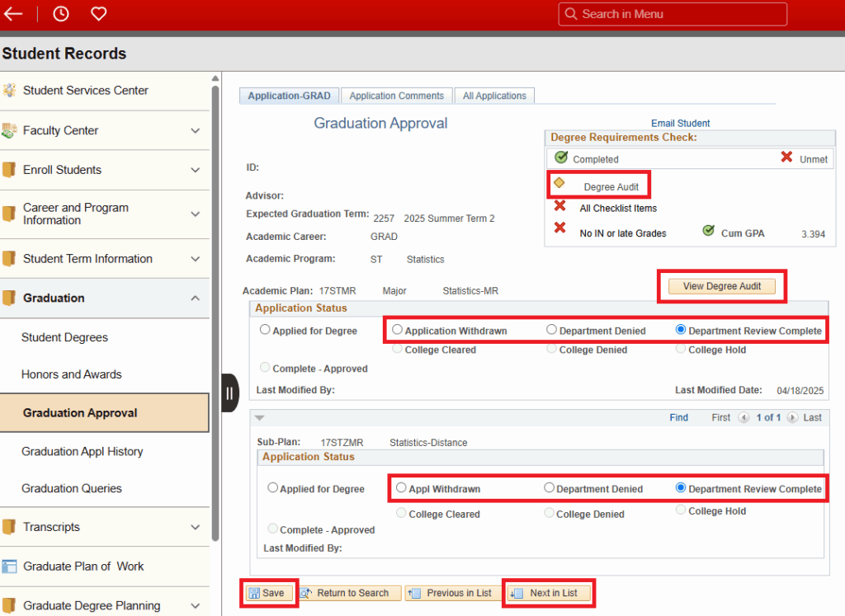Click the View Degree Audit button
The image size is (845, 616).
[721, 286]
